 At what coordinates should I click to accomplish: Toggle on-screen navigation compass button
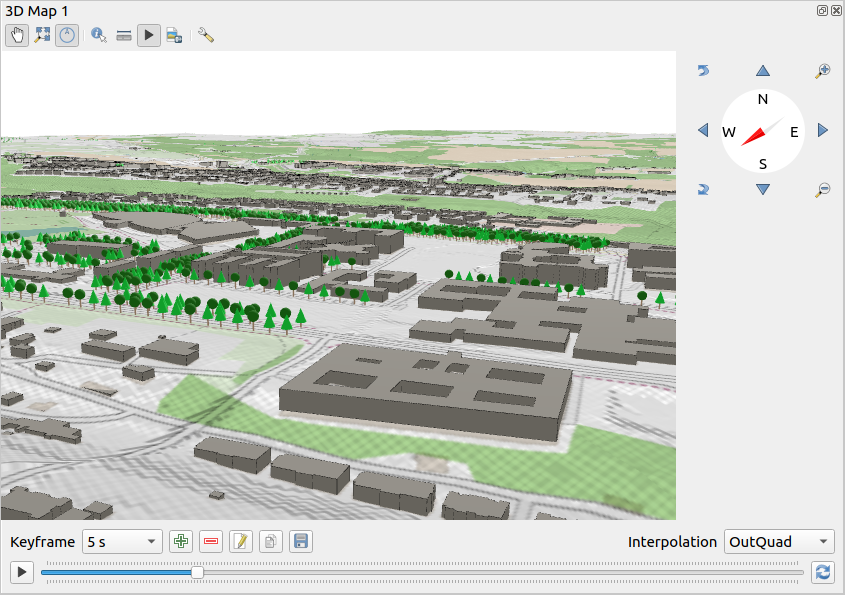[67, 35]
